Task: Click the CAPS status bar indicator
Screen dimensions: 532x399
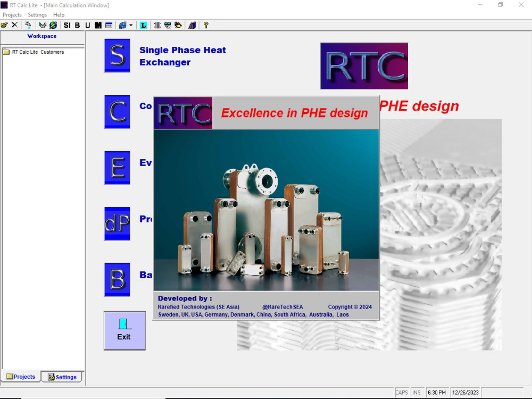Action: (402, 393)
